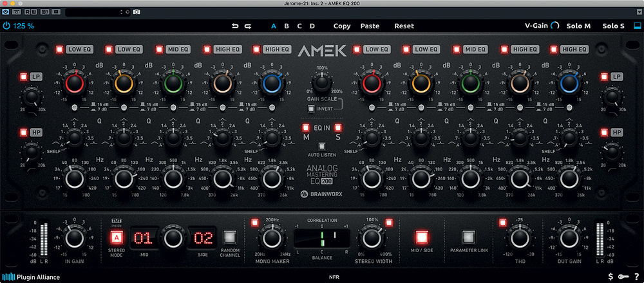The width and height of the screenshot is (644, 283).
Task: Click the Copy button
Action: click(x=342, y=26)
